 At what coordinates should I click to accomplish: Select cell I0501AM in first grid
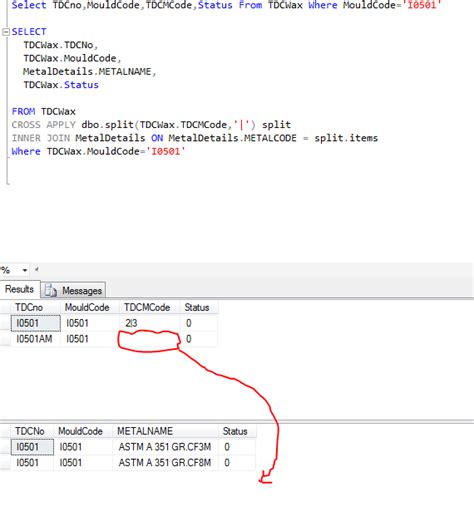[36, 339]
